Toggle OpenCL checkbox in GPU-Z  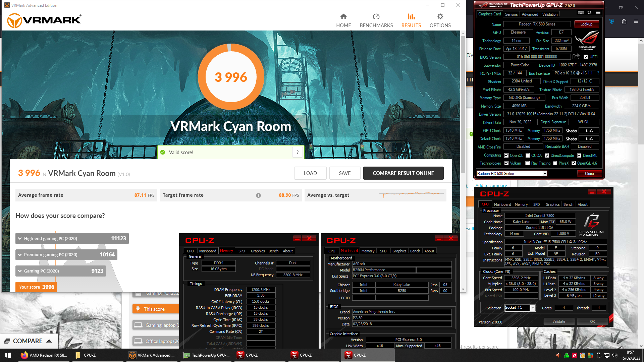tap(506, 156)
